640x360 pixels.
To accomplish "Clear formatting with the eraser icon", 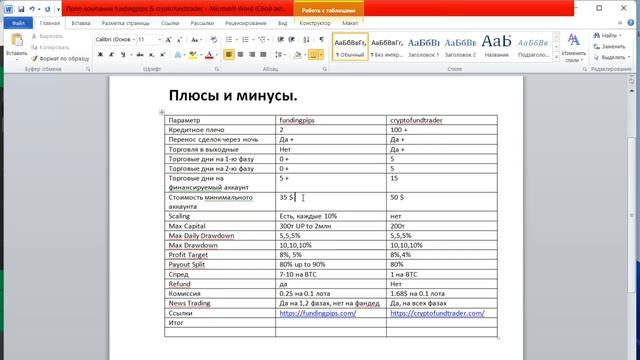I will click(213, 40).
